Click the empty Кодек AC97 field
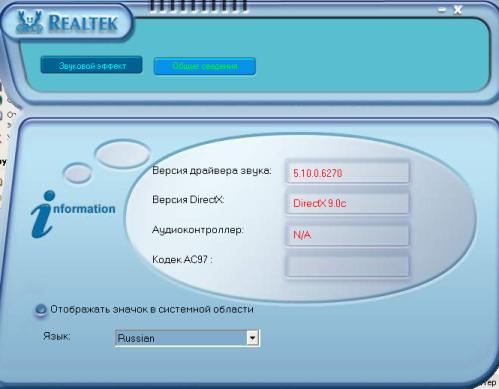The height and width of the screenshot is (389, 499). 347,265
